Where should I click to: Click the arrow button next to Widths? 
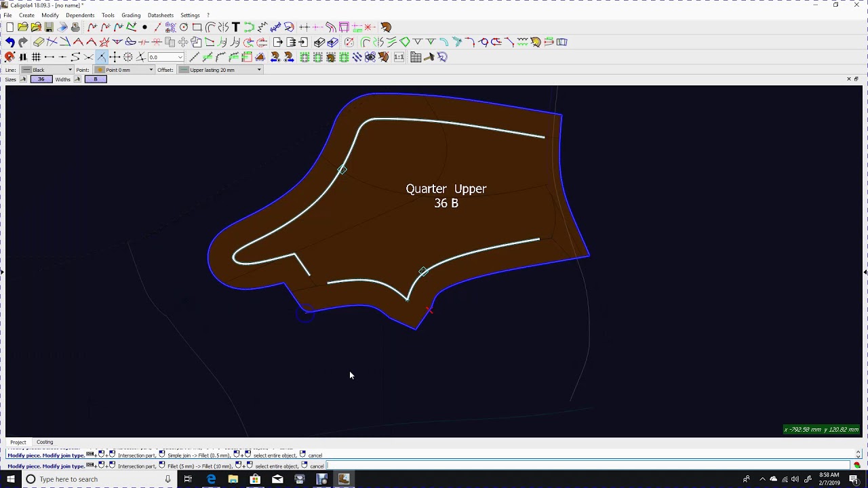click(77, 79)
